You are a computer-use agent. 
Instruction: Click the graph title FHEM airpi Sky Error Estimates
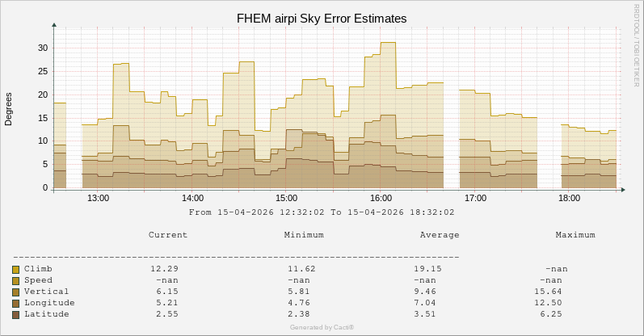(x=322, y=18)
